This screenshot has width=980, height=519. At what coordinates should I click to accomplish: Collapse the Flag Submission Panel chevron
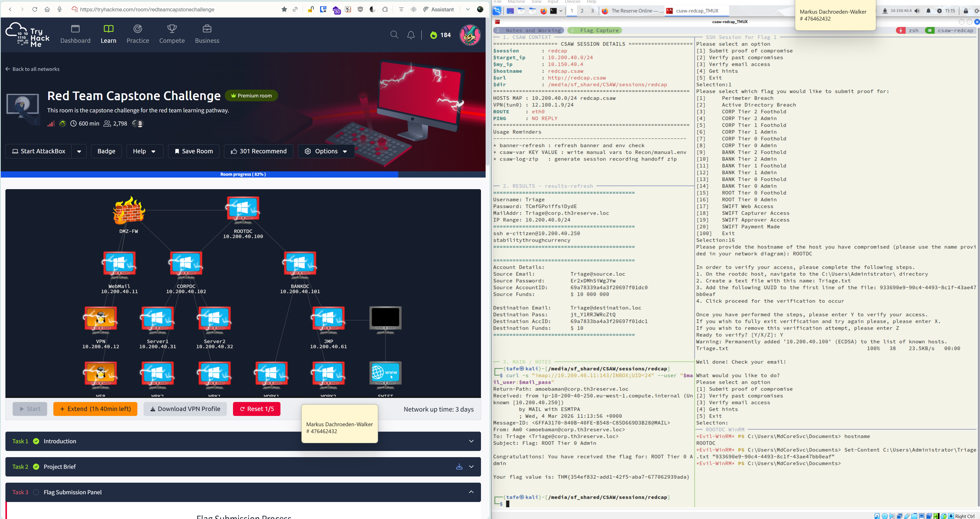(471, 492)
